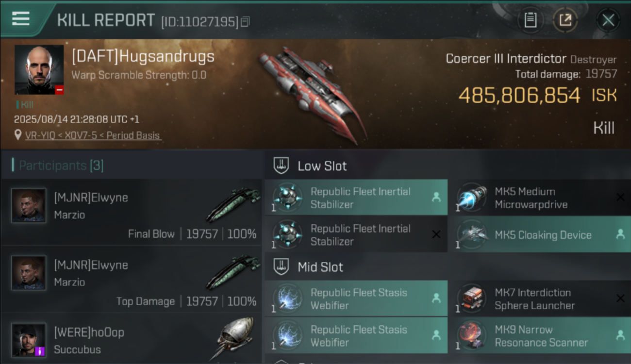Open VR-YIQ location link

point(93,135)
